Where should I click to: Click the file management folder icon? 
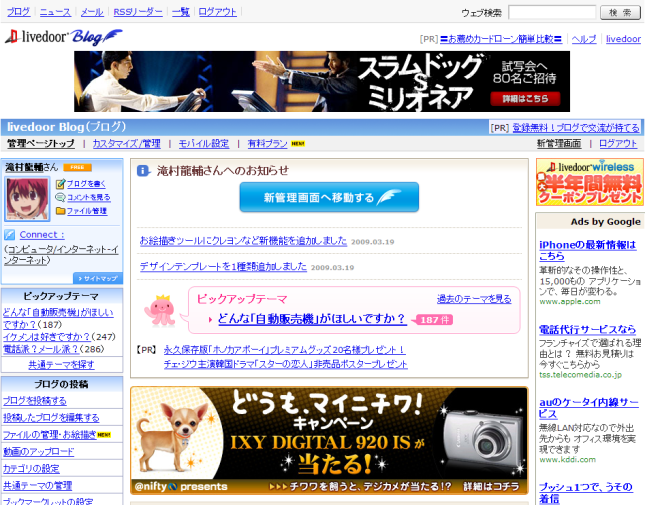point(60,211)
